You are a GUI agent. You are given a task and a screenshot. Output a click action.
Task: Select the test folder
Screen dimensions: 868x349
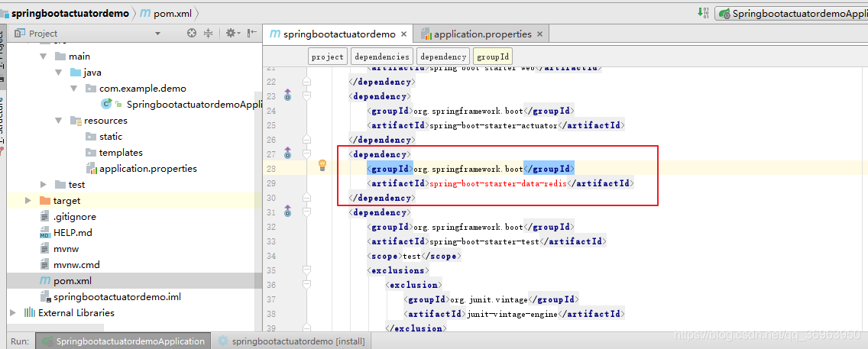point(76,185)
